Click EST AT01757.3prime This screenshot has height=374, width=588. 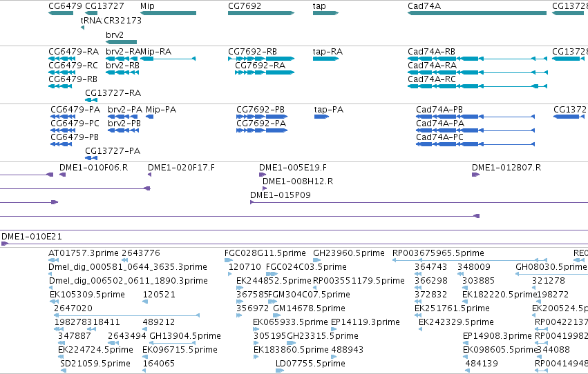pos(84,253)
